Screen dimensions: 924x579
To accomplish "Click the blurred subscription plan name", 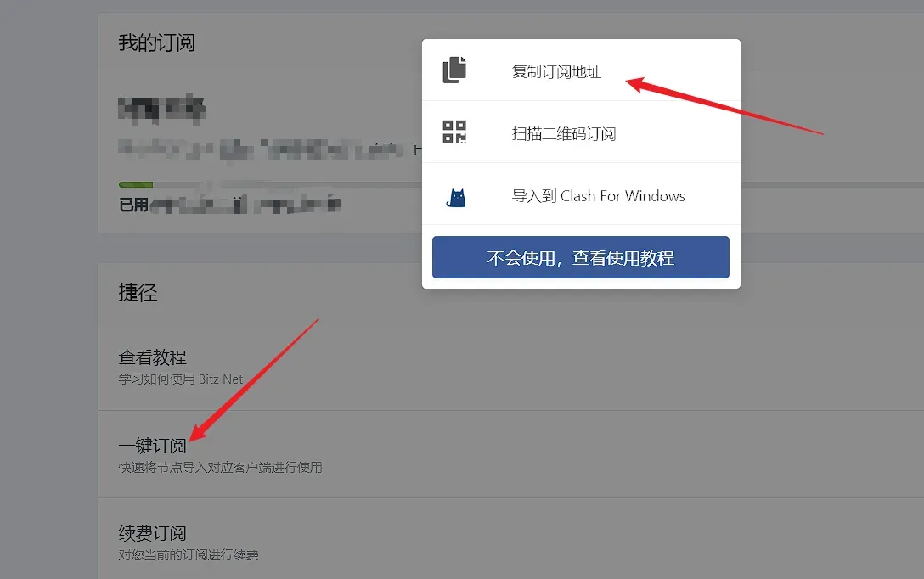I will [162, 109].
